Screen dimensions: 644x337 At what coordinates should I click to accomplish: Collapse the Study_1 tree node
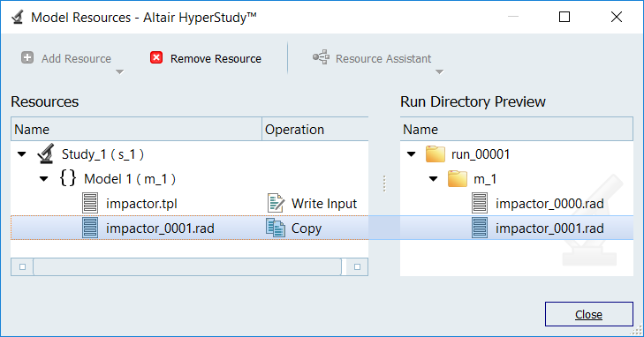pyautogui.click(x=22, y=154)
